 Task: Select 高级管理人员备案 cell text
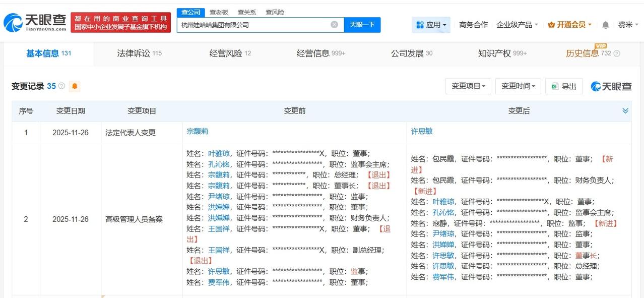(134, 219)
